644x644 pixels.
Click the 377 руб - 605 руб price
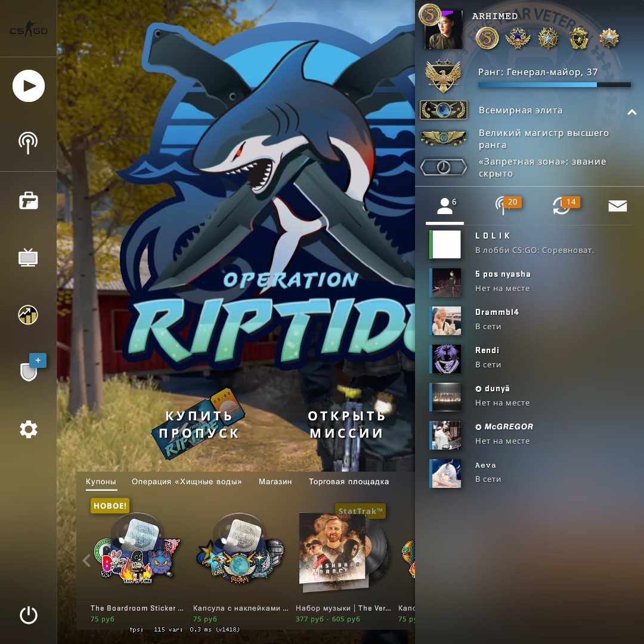click(328, 619)
